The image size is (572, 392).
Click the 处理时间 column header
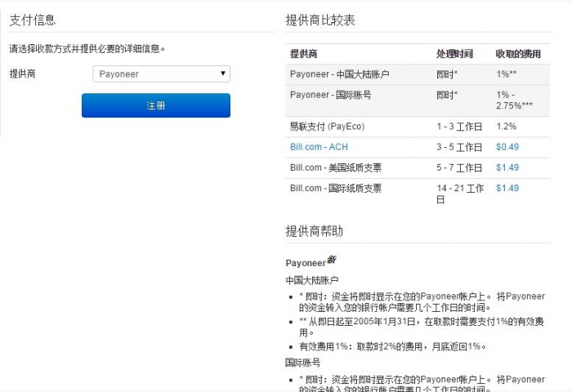pos(454,54)
